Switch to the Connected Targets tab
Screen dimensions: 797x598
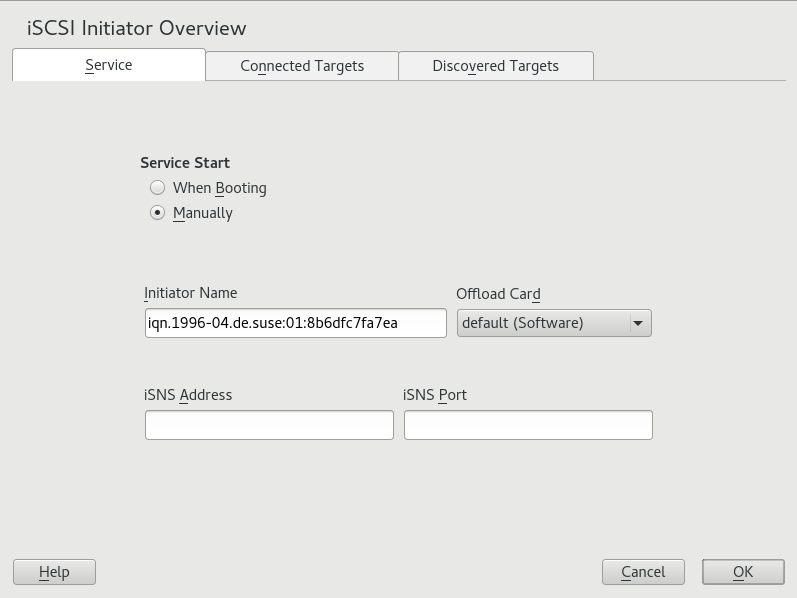click(302, 66)
